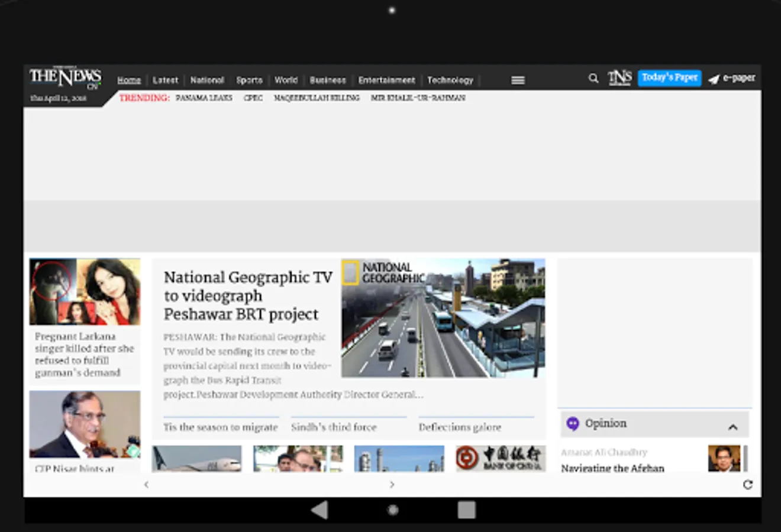Click the Bank of China thumbnail

pos(500,458)
